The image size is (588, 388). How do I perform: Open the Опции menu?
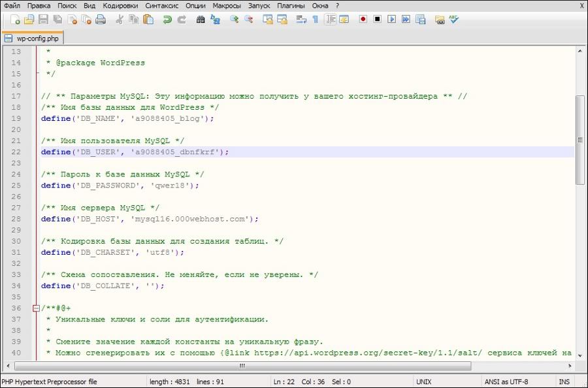pyautogui.click(x=195, y=6)
